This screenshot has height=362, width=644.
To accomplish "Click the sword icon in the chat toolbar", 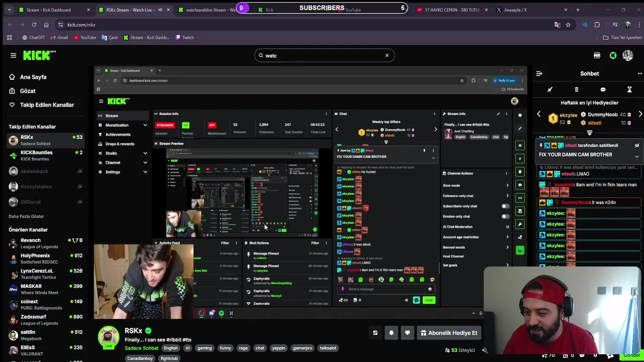I will pos(550,89).
